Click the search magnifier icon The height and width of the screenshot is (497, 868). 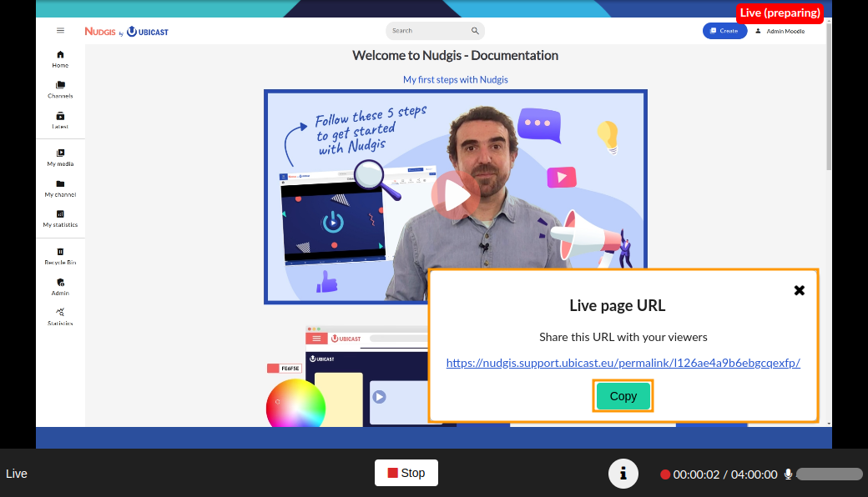point(475,31)
